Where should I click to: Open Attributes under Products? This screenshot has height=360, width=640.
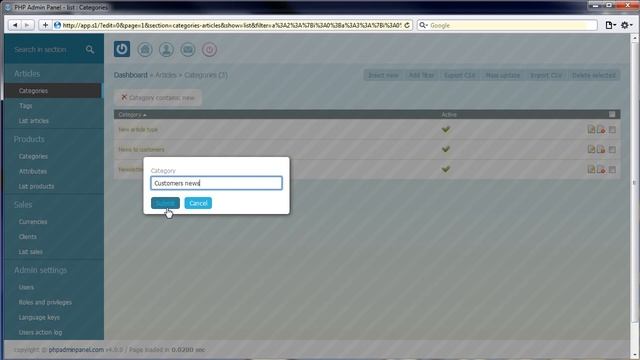pos(33,171)
